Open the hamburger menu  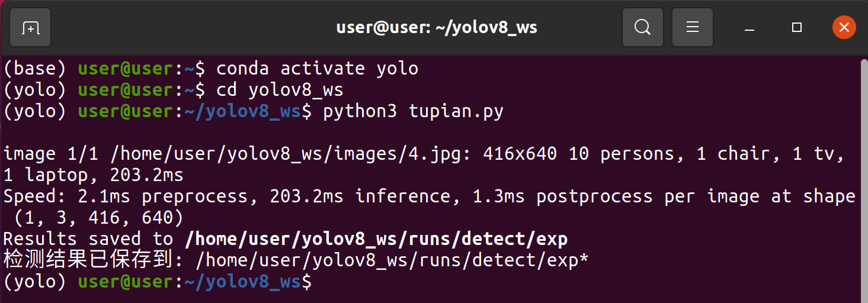[x=693, y=27]
